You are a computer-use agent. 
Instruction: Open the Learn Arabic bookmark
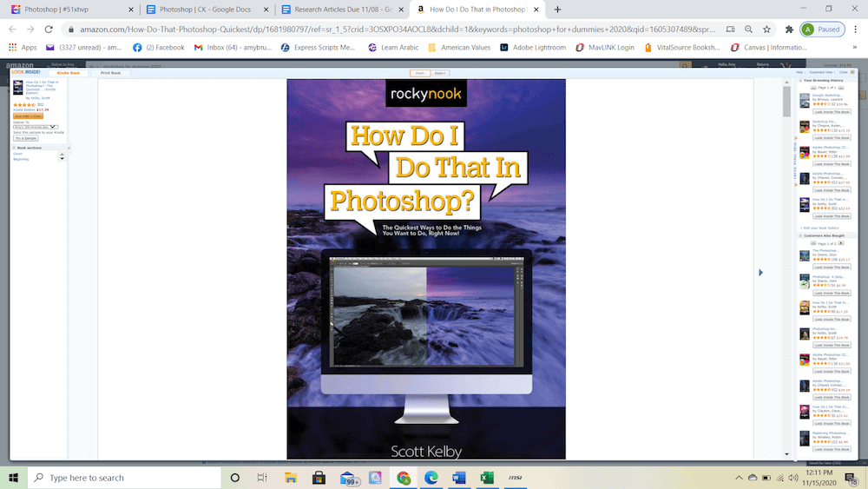tap(393, 48)
